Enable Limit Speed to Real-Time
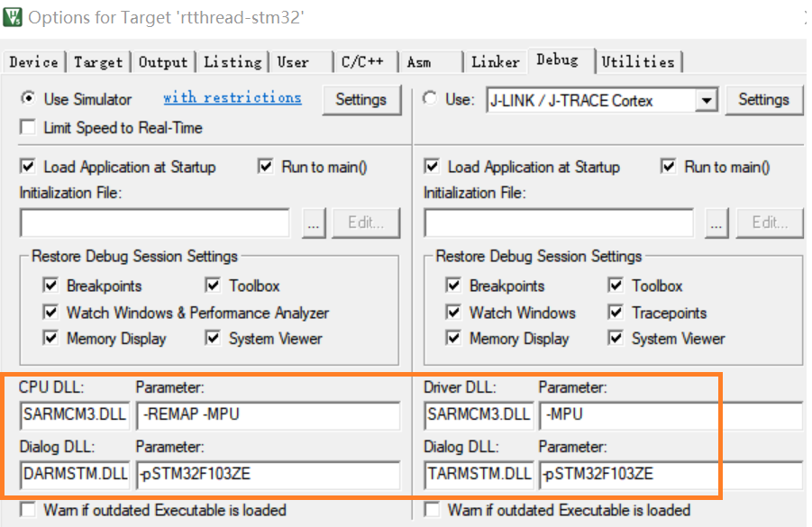This screenshot has height=527, width=812. tap(27, 127)
